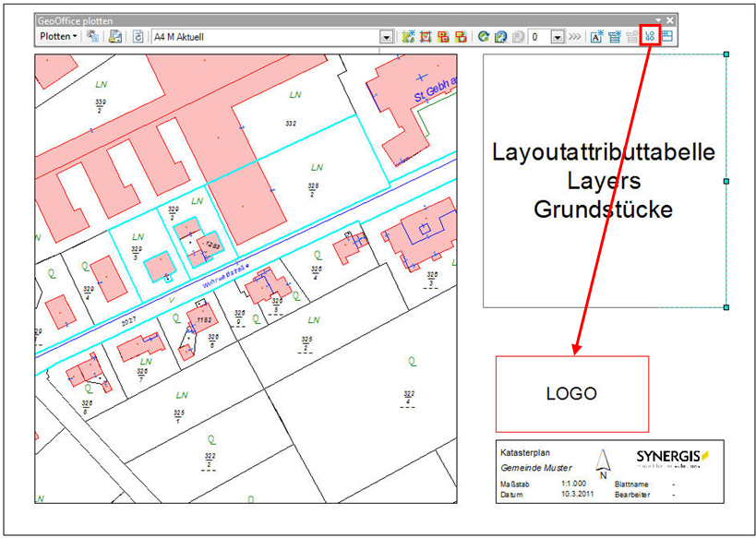Viewport: 756px width, 538px height.
Task: Click the triple chevron arrows button
Action: pos(574,37)
